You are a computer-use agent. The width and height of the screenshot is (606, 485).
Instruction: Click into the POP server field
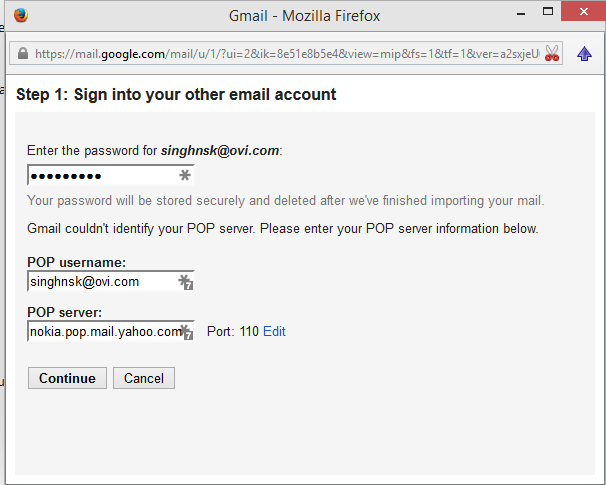[x=111, y=331]
